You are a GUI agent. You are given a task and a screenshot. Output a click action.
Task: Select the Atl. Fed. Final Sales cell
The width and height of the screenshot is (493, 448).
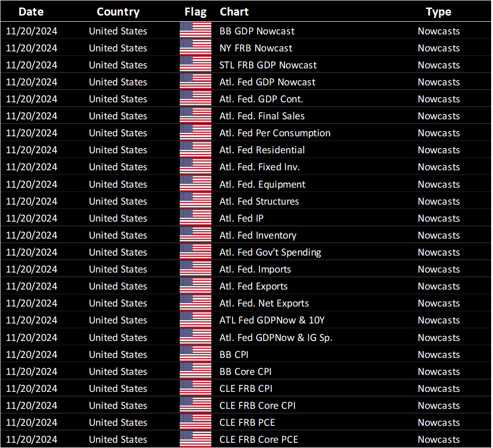(262, 116)
